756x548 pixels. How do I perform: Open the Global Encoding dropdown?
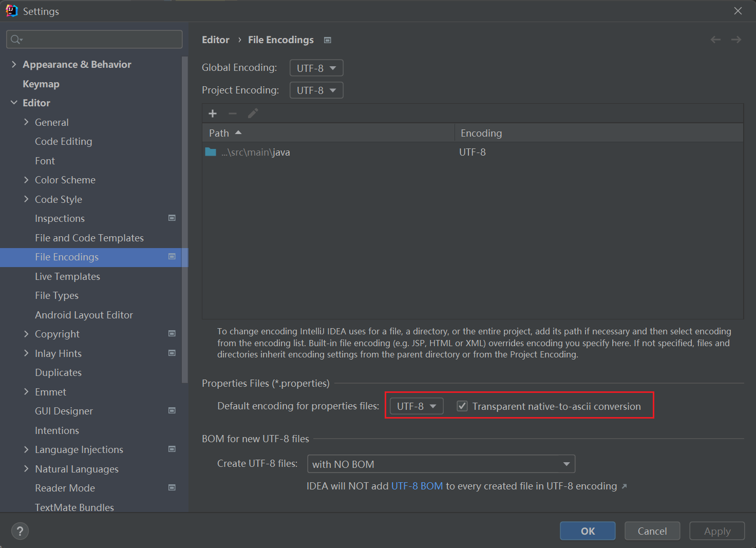(316, 68)
